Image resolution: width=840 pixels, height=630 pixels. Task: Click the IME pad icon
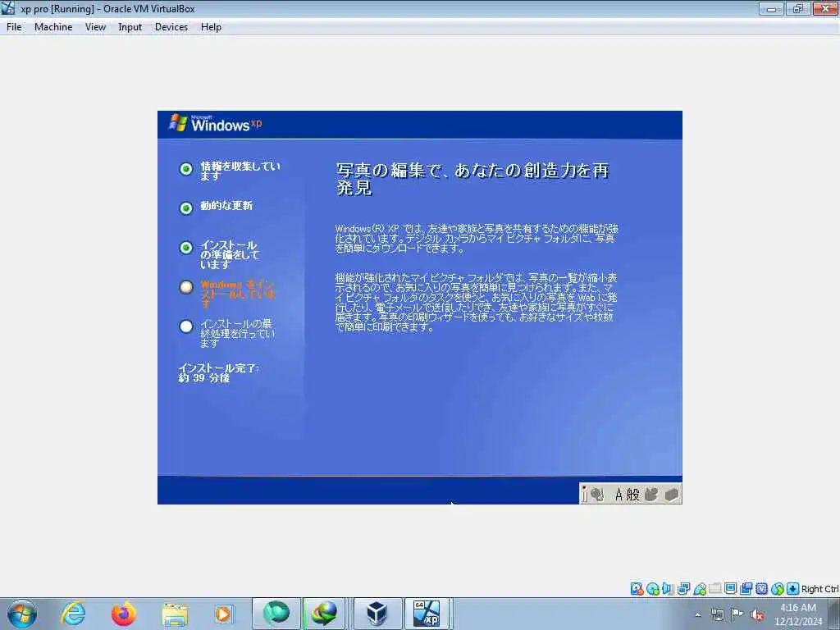pos(651,494)
